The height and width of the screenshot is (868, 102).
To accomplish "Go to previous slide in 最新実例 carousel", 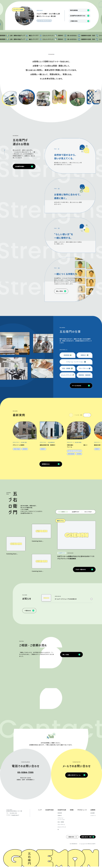I will click(x=71, y=415).
